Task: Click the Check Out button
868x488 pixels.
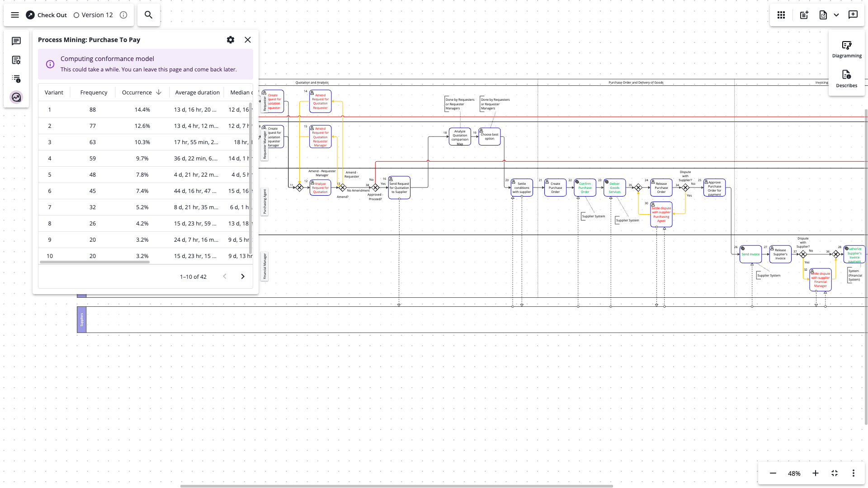Action: click(x=47, y=15)
